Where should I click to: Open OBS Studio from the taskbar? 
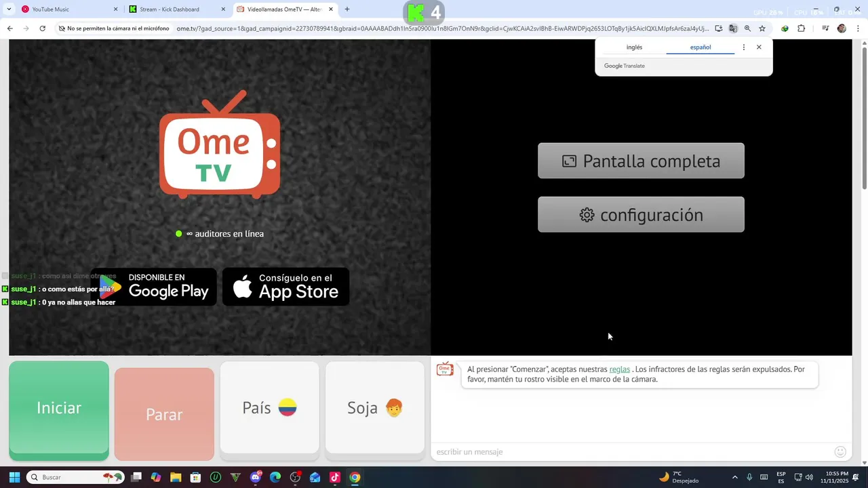tap(295, 477)
